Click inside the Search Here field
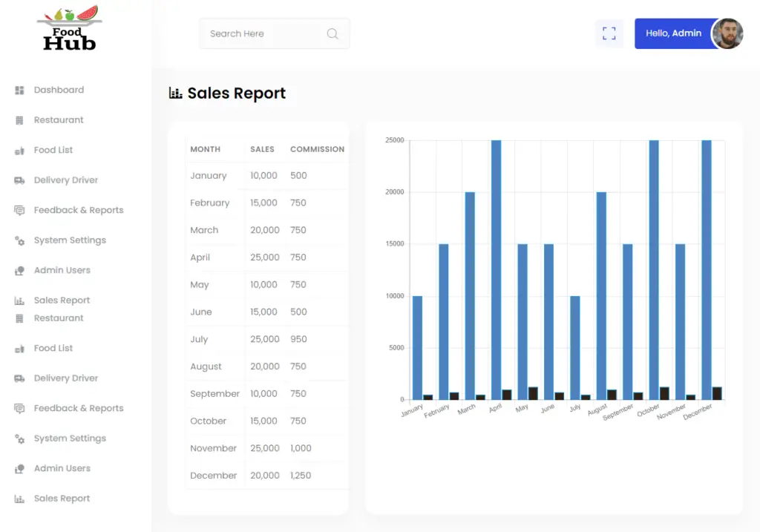 tap(260, 33)
